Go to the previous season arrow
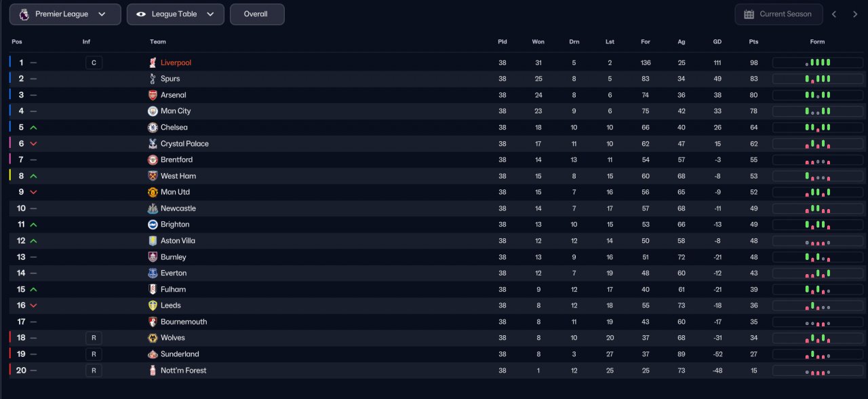Viewport: 868px width, 399px height. pyautogui.click(x=834, y=14)
